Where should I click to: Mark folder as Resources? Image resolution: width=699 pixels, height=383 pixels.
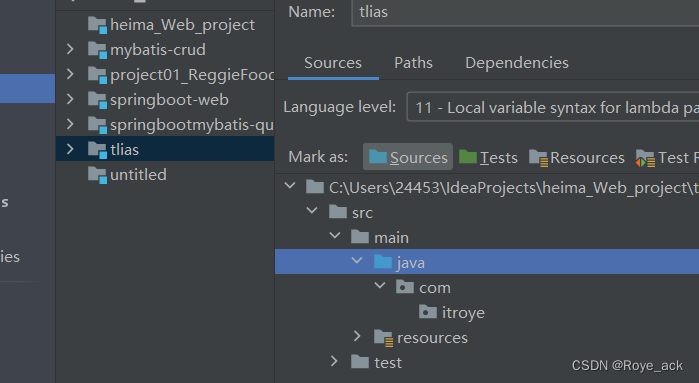[x=577, y=157]
